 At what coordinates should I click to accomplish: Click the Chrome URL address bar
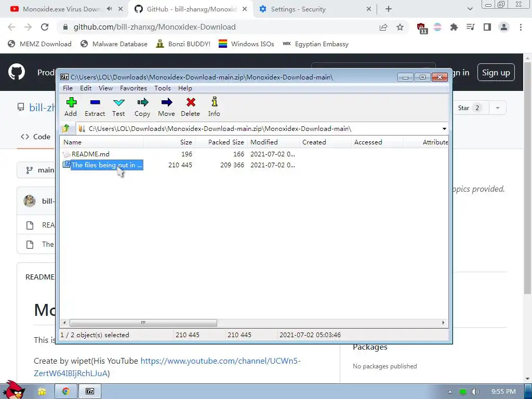point(217,27)
